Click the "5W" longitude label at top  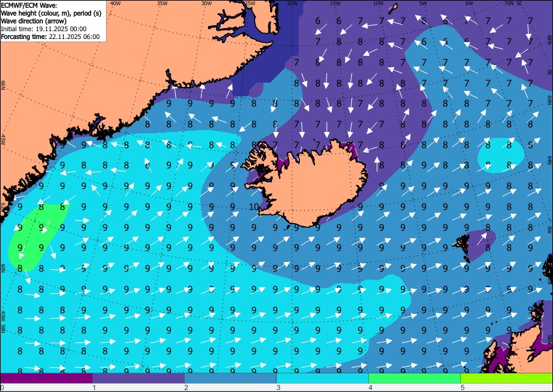pos(424,3)
